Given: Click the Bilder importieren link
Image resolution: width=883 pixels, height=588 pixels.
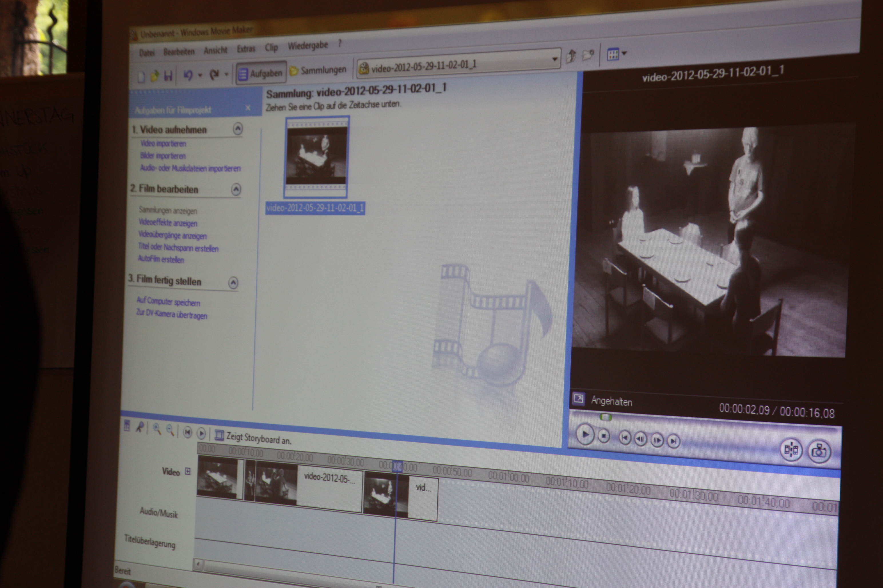Looking at the screenshot, I should [163, 156].
